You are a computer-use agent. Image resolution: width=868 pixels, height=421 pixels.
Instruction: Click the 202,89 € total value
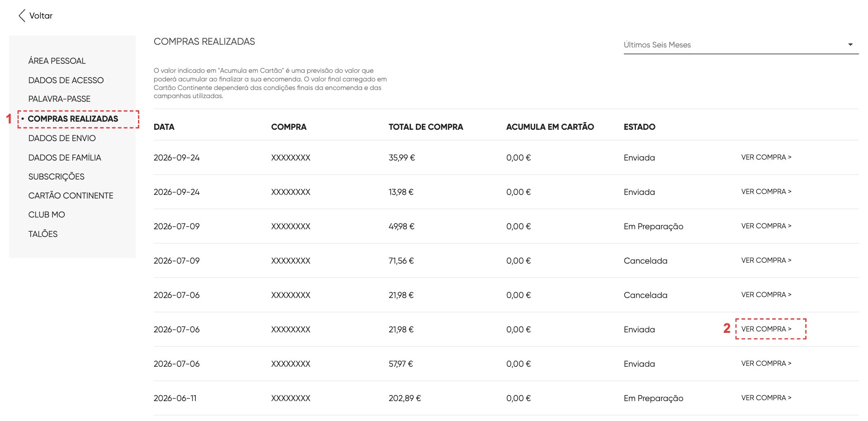pyautogui.click(x=405, y=398)
